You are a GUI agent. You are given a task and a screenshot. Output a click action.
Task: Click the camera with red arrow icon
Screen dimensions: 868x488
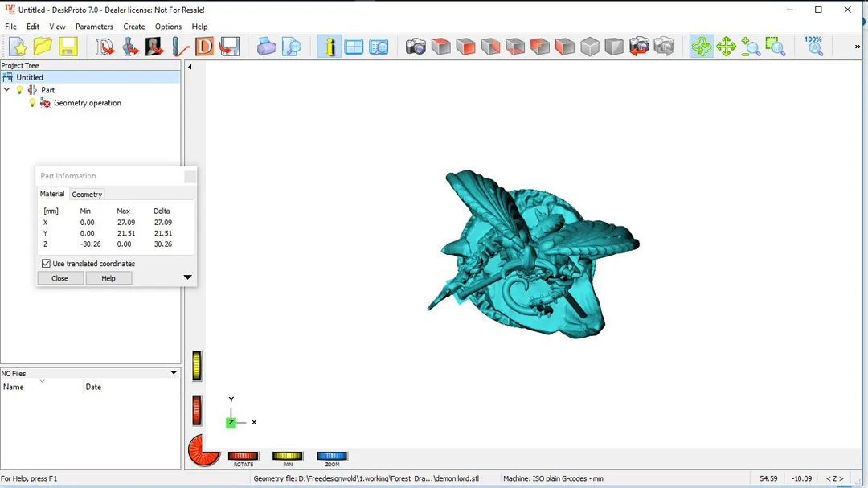point(639,47)
